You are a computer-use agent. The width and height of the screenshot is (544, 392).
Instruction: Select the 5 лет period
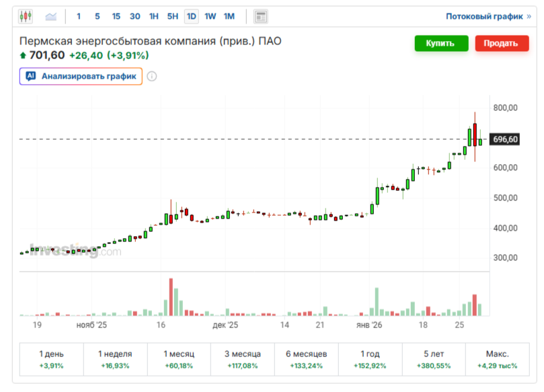(x=434, y=360)
